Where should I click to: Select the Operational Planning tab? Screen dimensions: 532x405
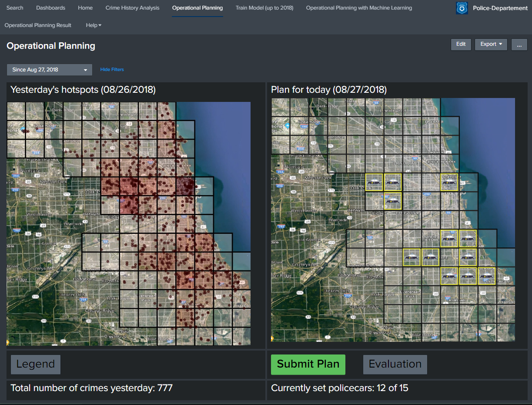point(197,8)
